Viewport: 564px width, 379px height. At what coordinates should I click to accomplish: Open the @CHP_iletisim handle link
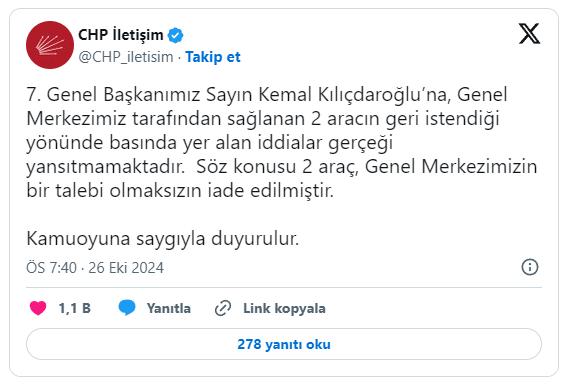pos(126,57)
